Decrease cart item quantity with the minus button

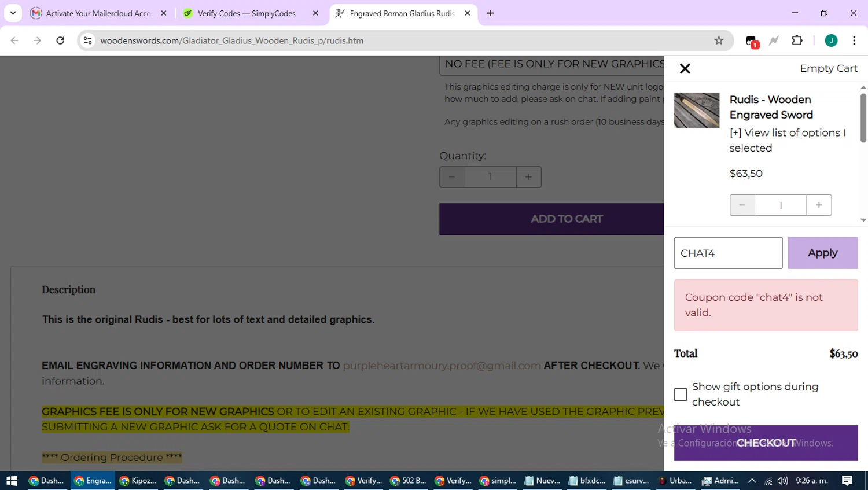[742, 205]
